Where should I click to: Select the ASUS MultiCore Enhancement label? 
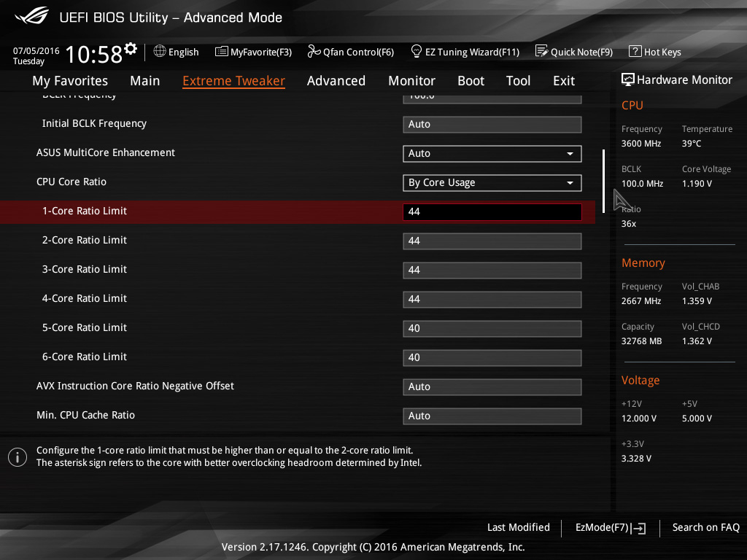tap(106, 152)
